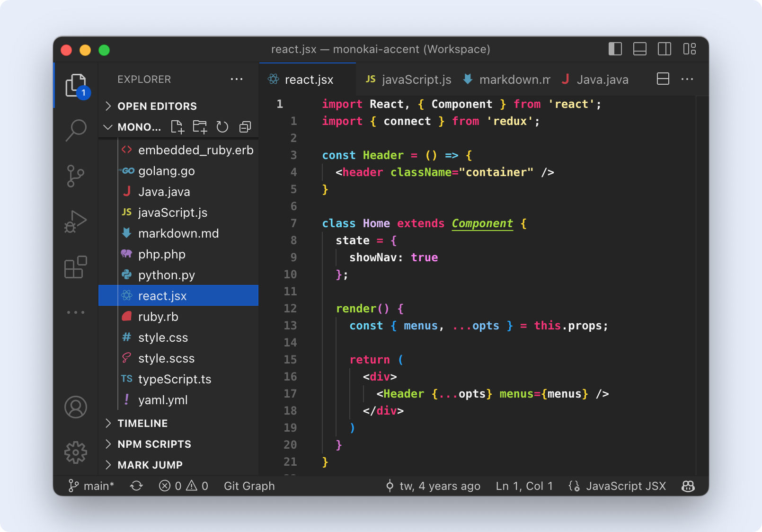This screenshot has height=532, width=762.
Task: Show git blame 'tw, 4 years ago'
Action: (433, 486)
